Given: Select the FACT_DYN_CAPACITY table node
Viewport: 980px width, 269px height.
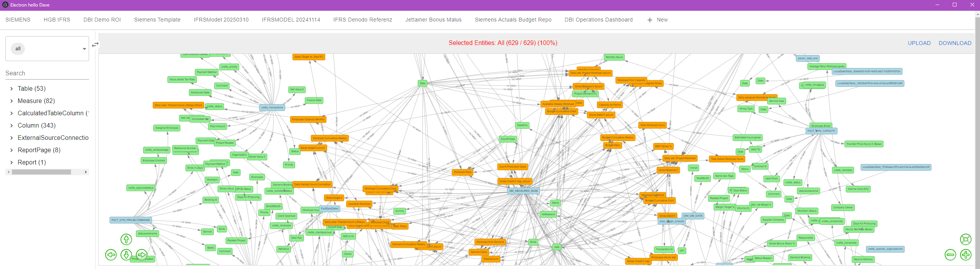Looking at the screenshot, I should click(821, 131).
